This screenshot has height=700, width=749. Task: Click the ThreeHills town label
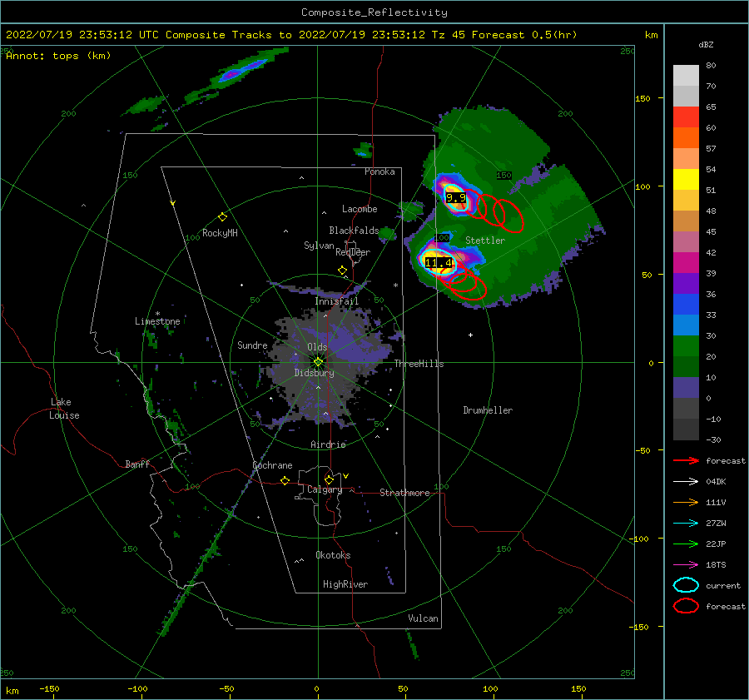point(419,364)
